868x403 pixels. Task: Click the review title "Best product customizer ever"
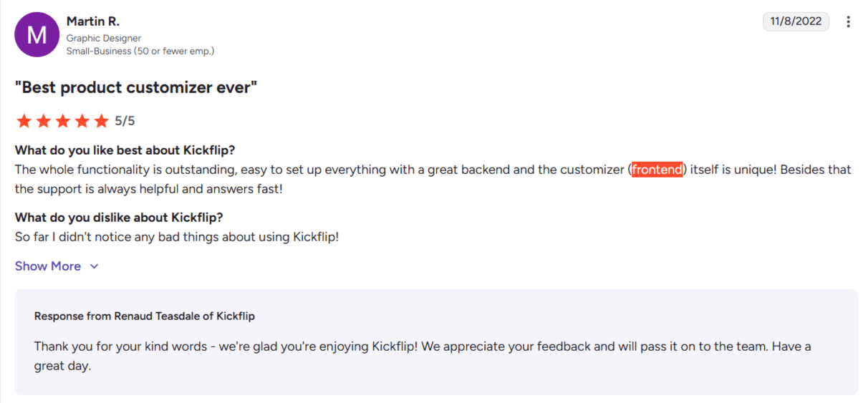[x=136, y=87]
